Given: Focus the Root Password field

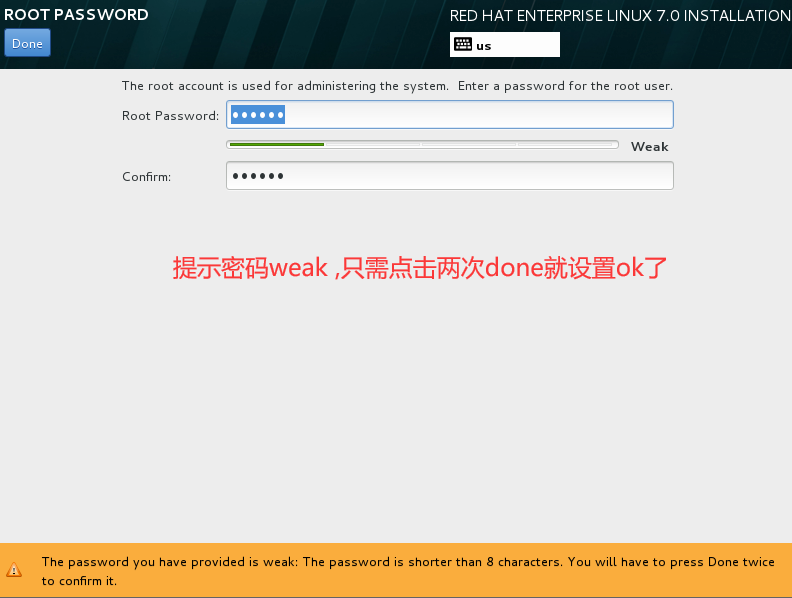Looking at the screenshot, I should 450,115.
